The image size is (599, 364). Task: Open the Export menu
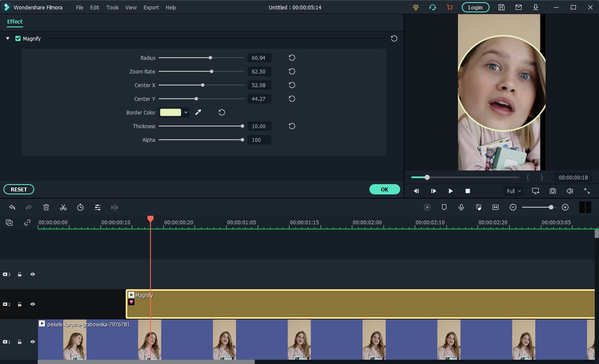pos(151,7)
